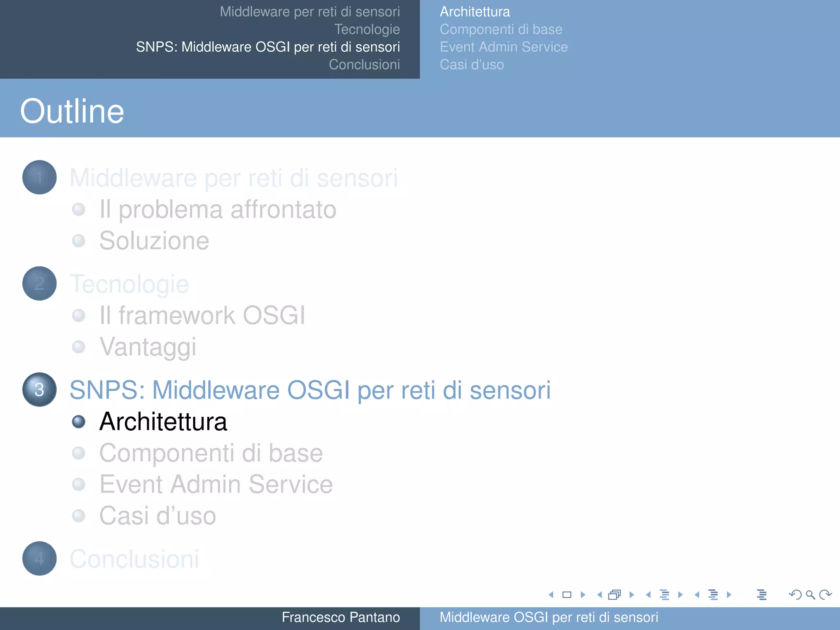840x630 pixels.
Task: Click the go-back curved arrow icon
Action: pos(795,594)
